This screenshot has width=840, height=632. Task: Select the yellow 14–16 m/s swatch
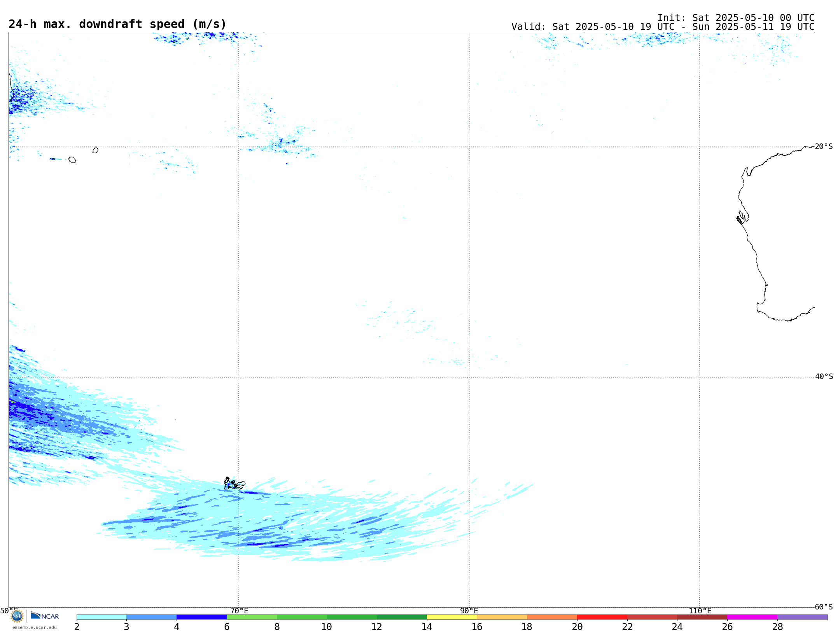pyautogui.click(x=452, y=617)
